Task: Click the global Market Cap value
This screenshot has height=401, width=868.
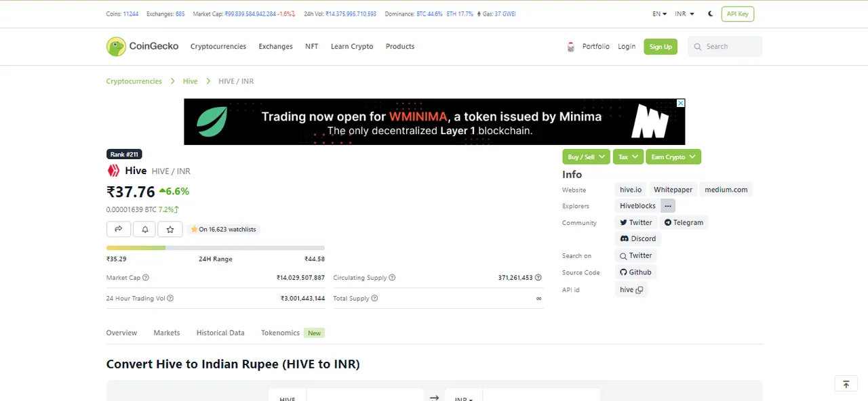Action: click(250, 14)
